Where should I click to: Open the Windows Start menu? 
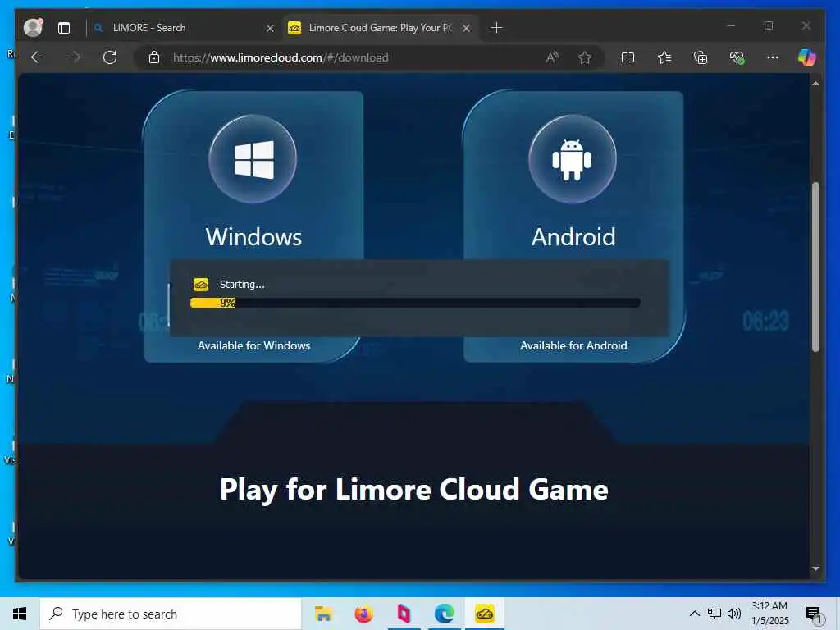click(20, 614)
